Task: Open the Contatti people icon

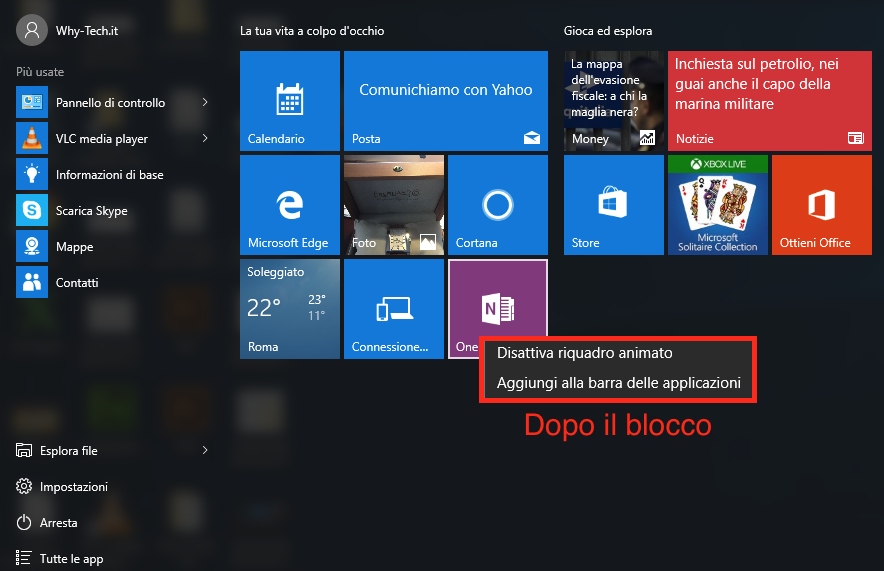Action: point(32,282)
